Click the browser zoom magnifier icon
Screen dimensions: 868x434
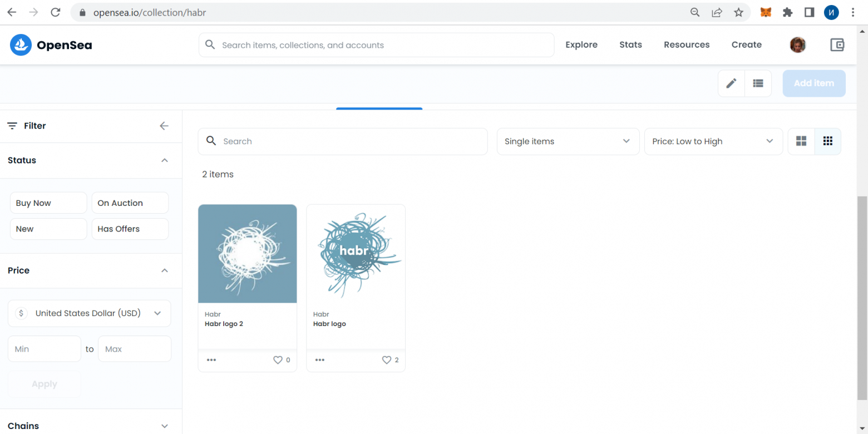click(695, 12)
